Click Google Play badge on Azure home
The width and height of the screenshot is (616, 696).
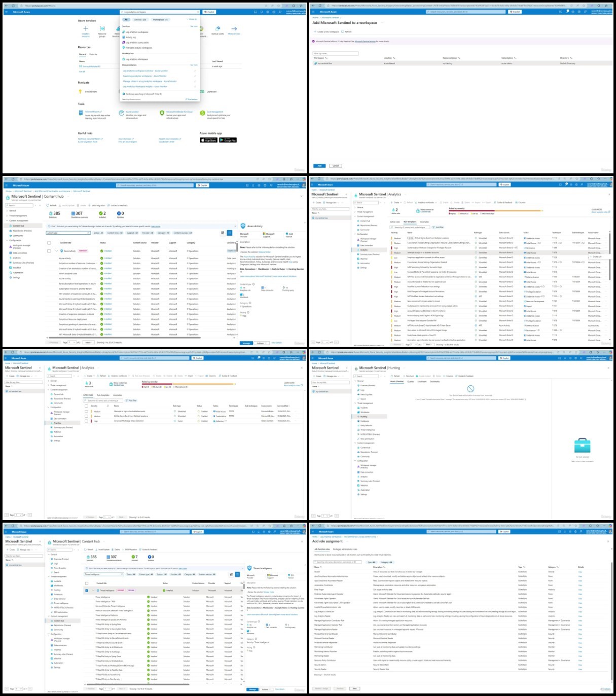point(228,140)
